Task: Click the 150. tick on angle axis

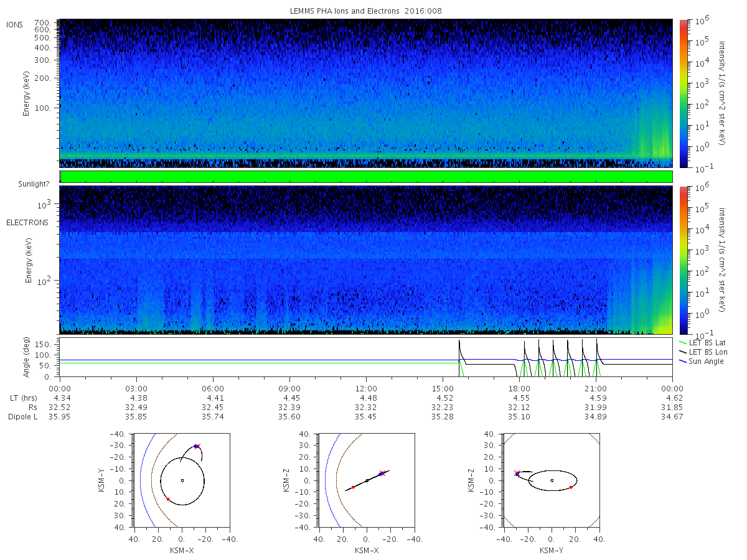Action: 43,343
